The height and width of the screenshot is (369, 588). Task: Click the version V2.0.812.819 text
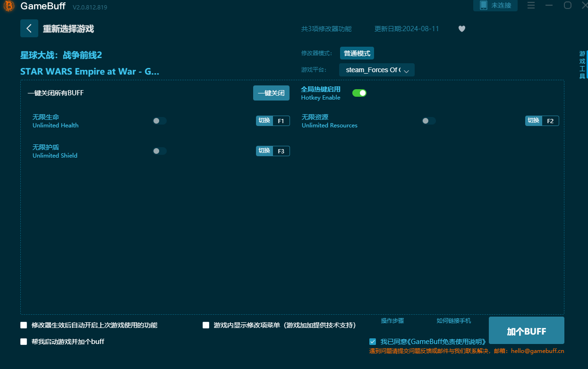tap(90, 8)
